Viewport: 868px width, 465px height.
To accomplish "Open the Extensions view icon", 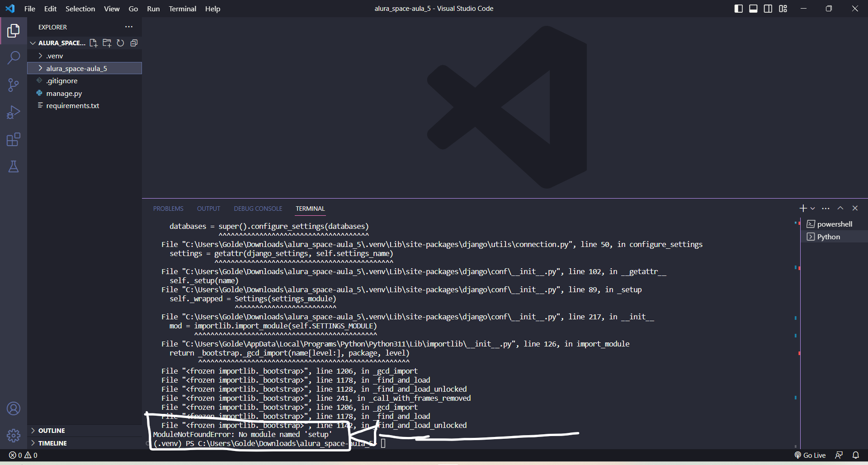I will 14,139.
